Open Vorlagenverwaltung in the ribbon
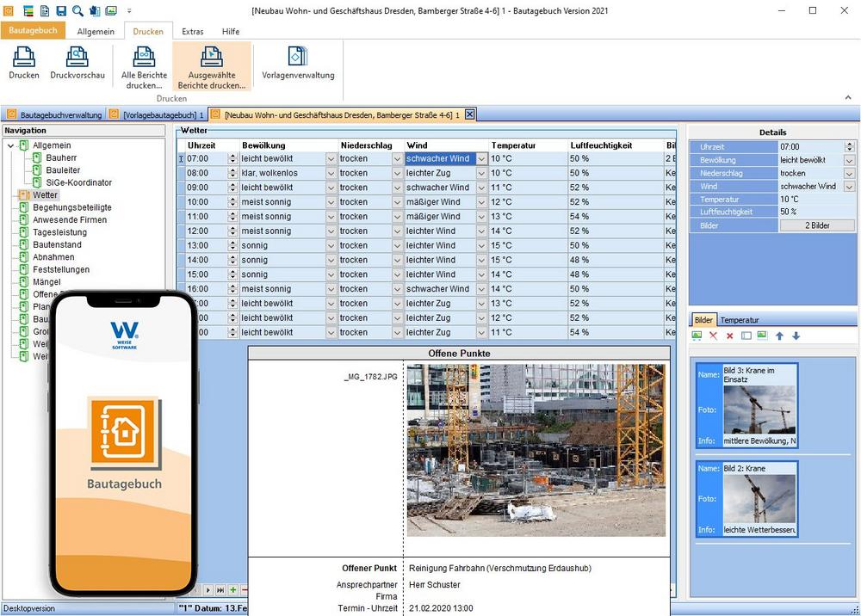 click(298, 59)
